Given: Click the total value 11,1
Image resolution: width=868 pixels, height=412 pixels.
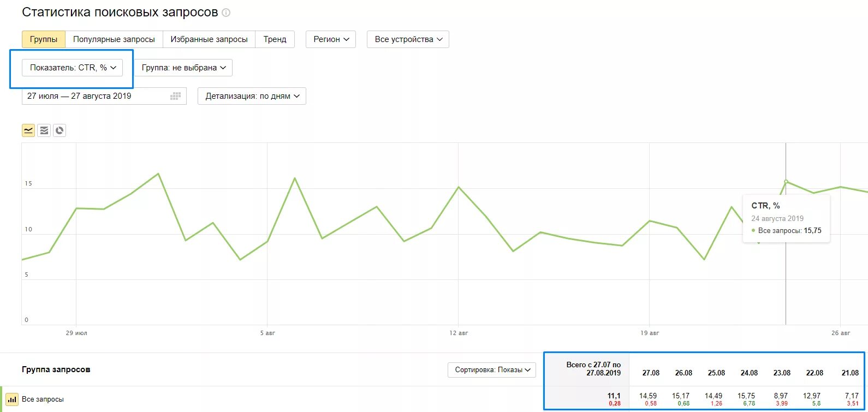Looking at the screenshot, I should [x=614, y=396].
